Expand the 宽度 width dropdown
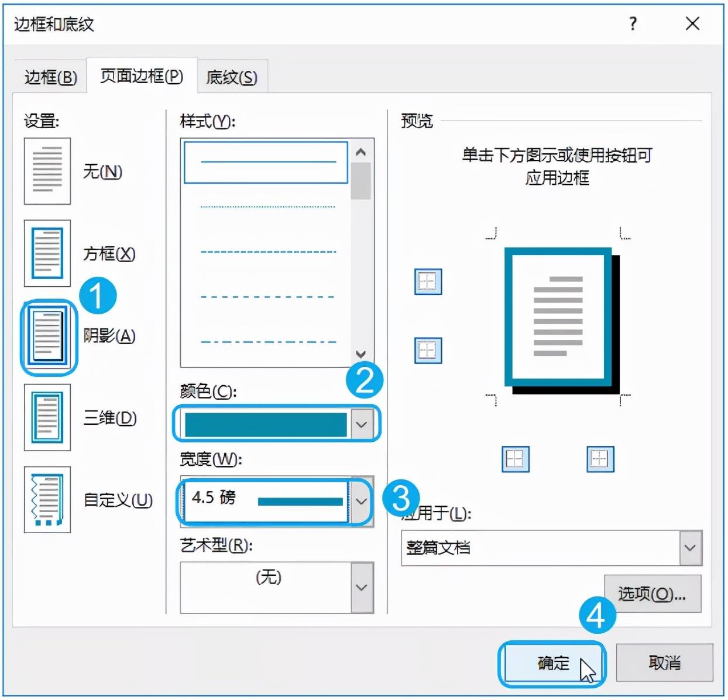Viewport: 728px width, 700px height. [362, 501]
